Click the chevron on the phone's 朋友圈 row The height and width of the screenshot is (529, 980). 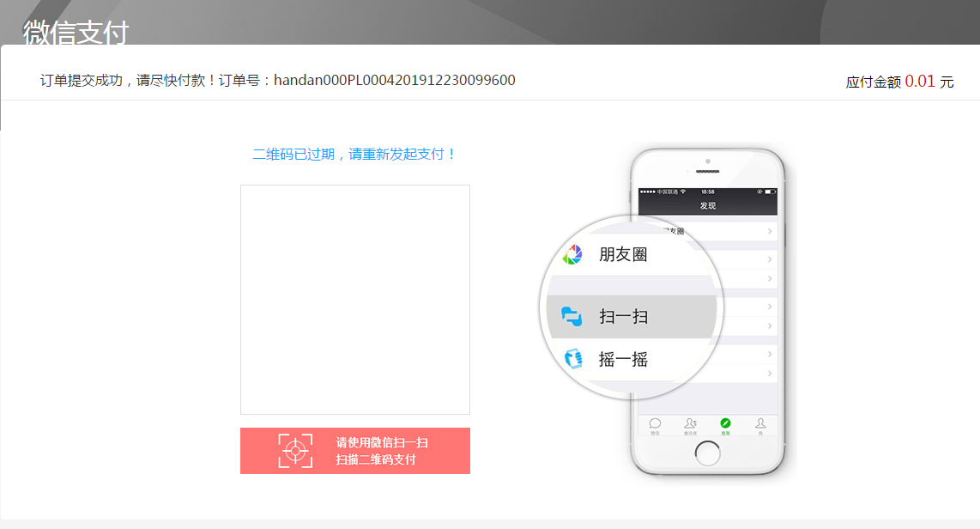(x=770, y=231)
